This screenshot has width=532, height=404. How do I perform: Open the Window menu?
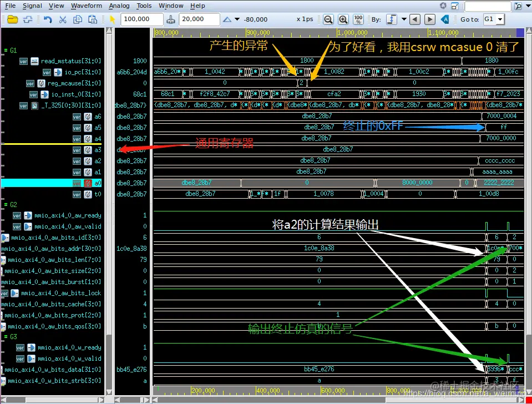click(x=171, y=6)
